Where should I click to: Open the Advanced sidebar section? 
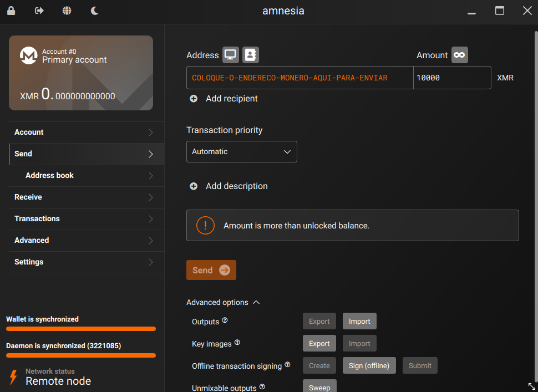87,241
